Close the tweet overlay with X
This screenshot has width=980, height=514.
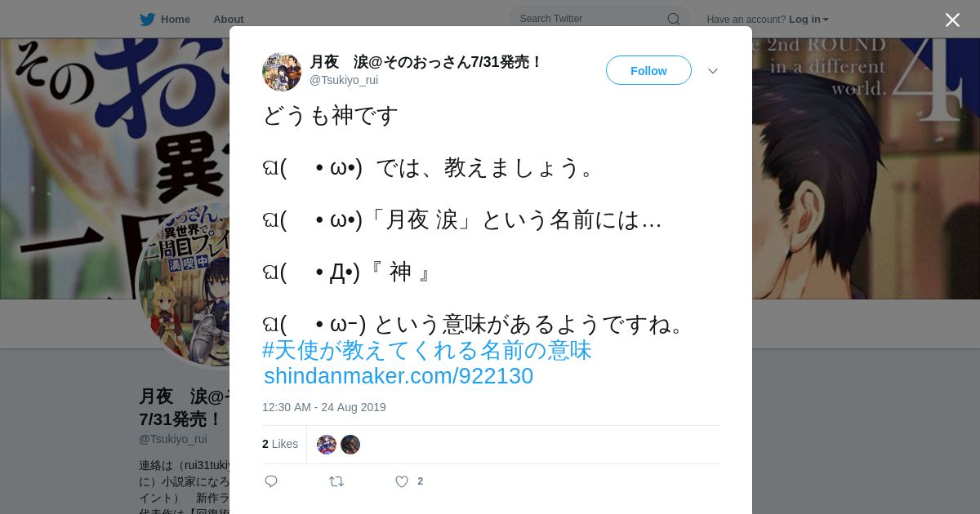click(952, 20)
